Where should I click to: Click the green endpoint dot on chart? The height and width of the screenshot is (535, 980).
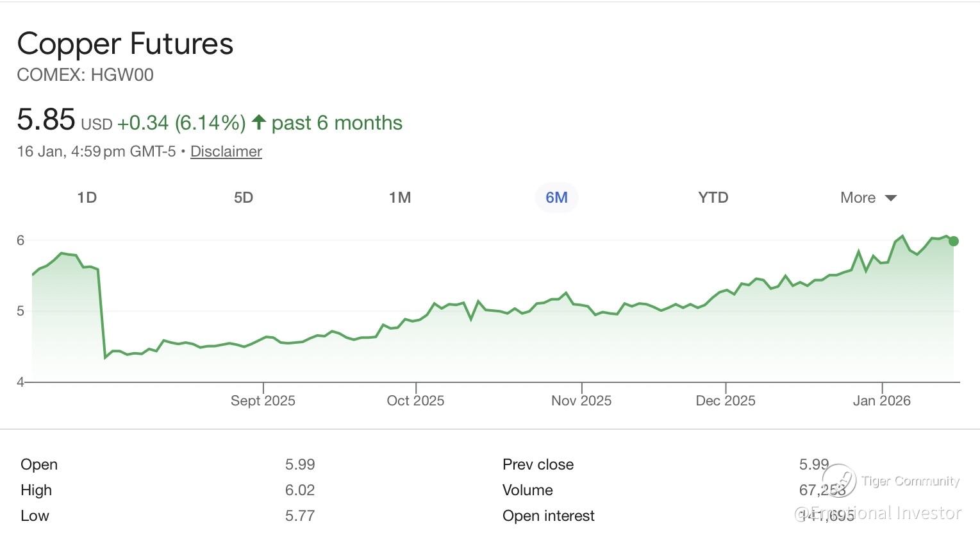(954, 241)
